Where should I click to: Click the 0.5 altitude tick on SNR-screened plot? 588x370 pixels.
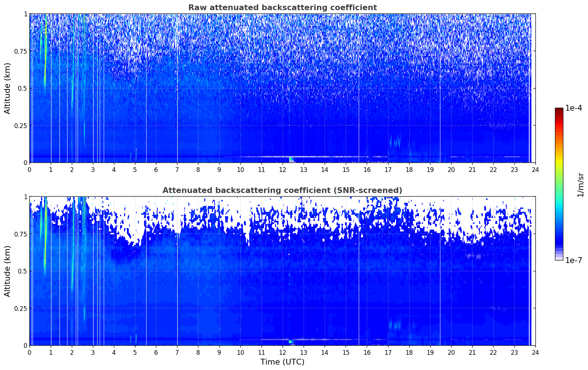tap(22, 271)
